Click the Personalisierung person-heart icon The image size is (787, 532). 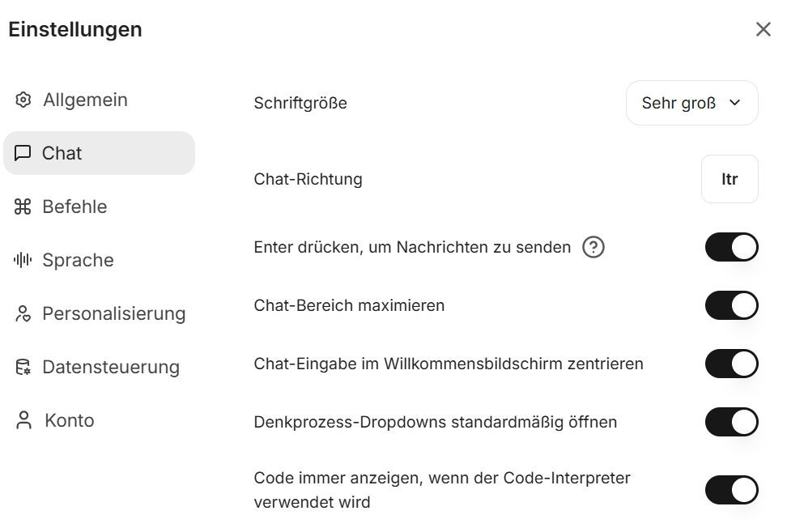coord(23,314)
